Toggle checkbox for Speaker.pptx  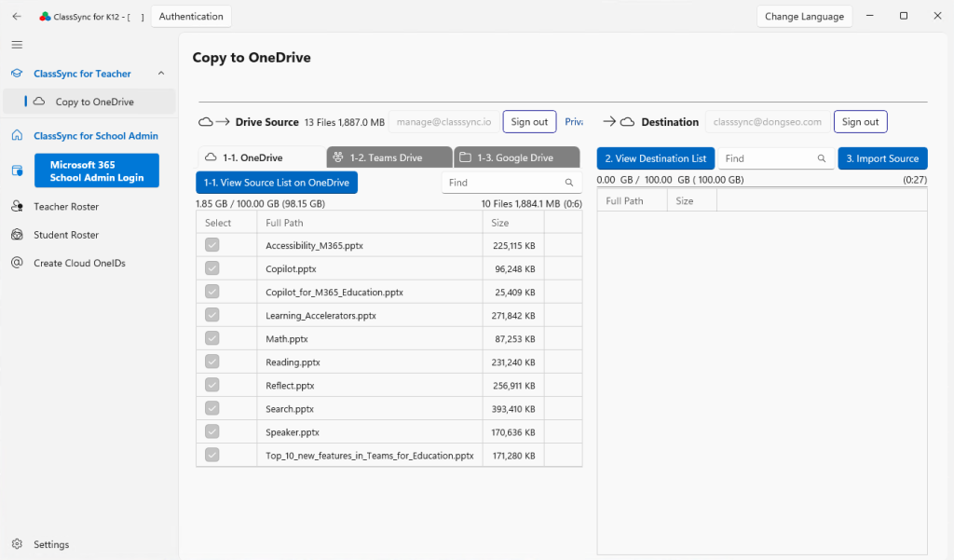(x=211, y=431)
